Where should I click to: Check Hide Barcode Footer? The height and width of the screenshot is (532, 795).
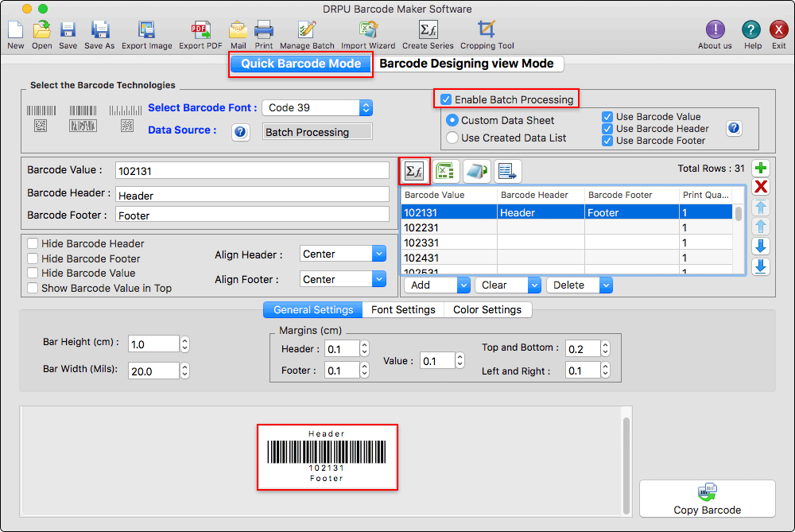pyautogui.click(x=33, y=258)
